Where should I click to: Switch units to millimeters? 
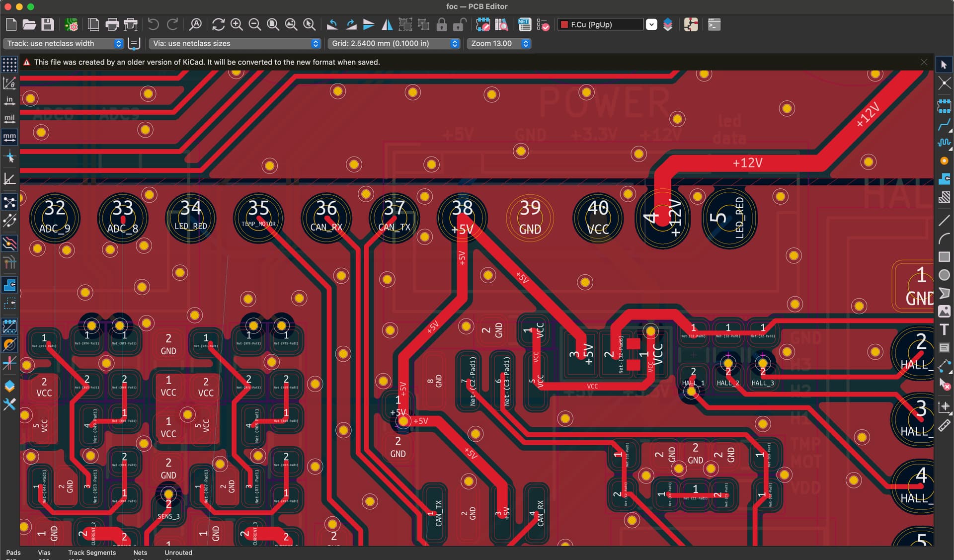click(9, 137)
